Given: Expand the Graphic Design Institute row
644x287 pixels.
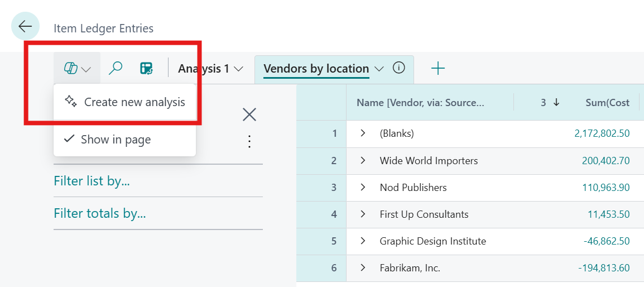Looking at the screenshot, I should point(363,241).
